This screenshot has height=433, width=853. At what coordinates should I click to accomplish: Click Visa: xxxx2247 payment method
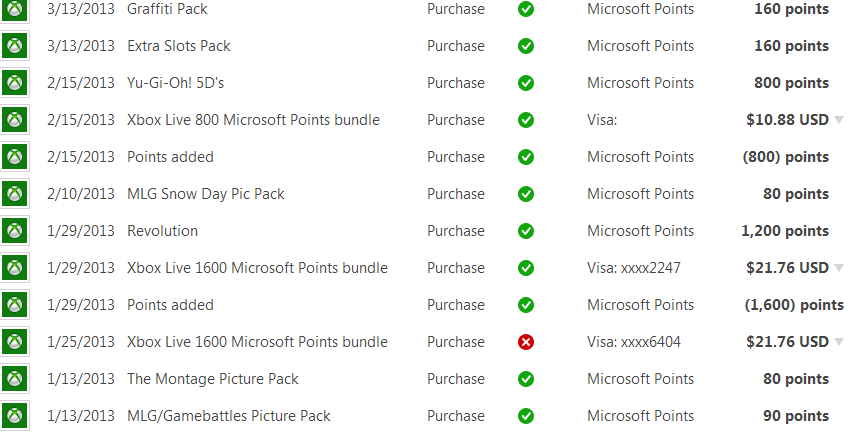(x=634, y=268)
